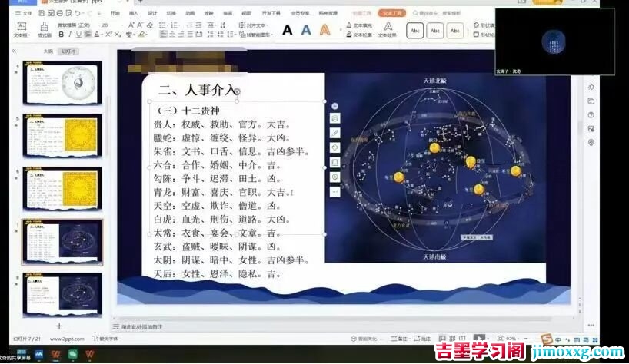Toggle justify alignment for paragraph
The width and height of the screenshot is (629, 364).
pyautogui.click(x=190, y=35)
